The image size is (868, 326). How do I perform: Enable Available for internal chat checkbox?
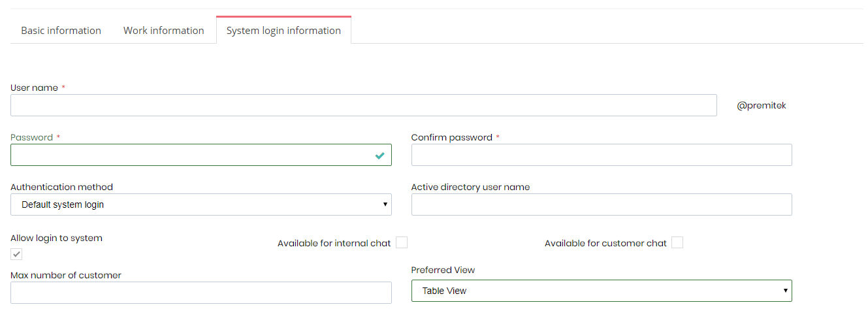[402, 242]
